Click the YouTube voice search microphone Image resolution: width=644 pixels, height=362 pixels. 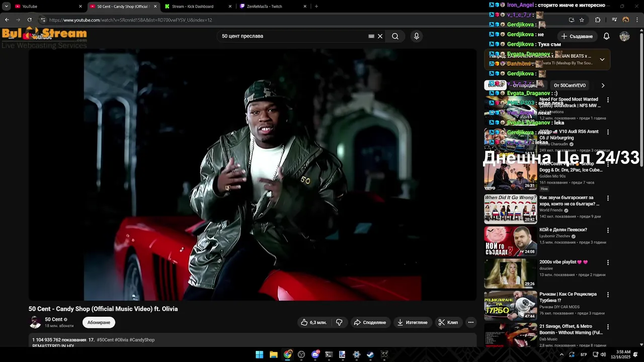tap(416, 36)
